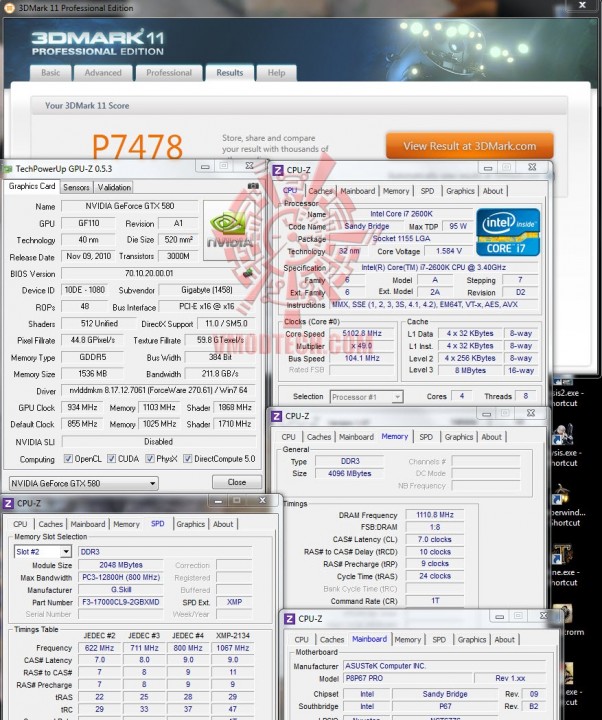Open the ne.exe shortcut desktop icon
602x720 pixels.
pyautogui.click(x=565, y=565)
